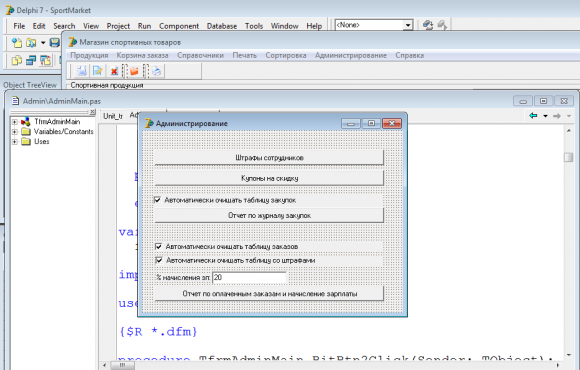
Task: Click the salary percentage input field
Action: pos(249,278)
